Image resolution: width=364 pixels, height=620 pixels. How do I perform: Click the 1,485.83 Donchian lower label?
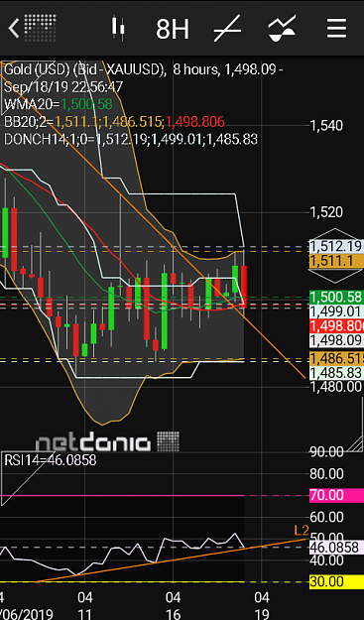336,372
